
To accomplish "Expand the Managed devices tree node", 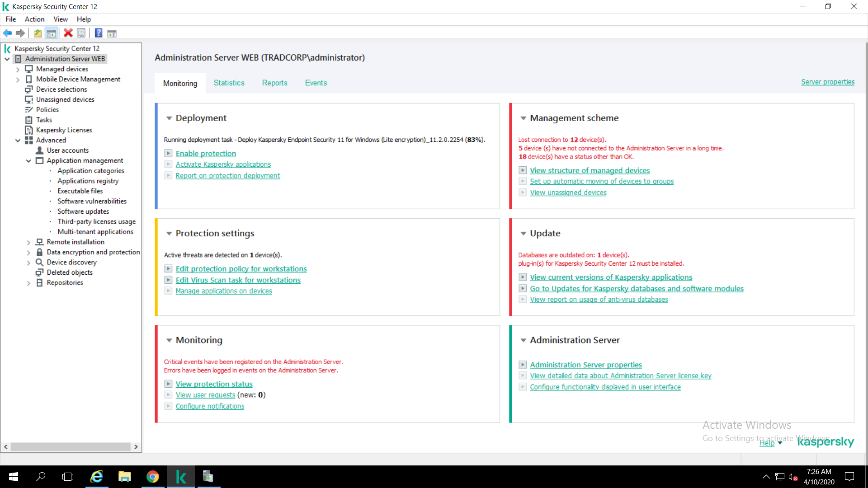I will [x=18, y=70].
